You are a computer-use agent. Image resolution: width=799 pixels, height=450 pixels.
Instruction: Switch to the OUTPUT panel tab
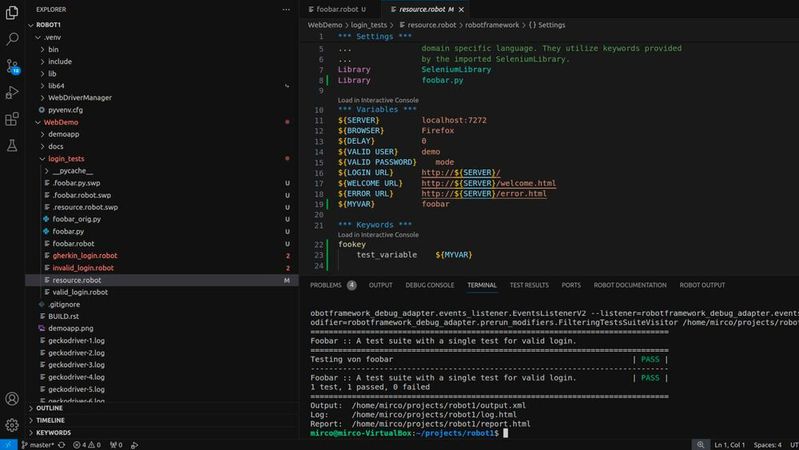(381, 285)
